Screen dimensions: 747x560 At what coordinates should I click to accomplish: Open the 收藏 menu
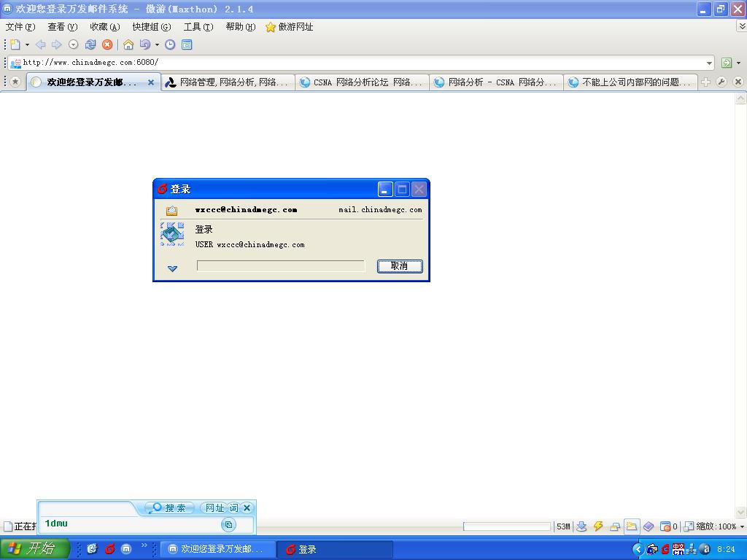(105, 27)
